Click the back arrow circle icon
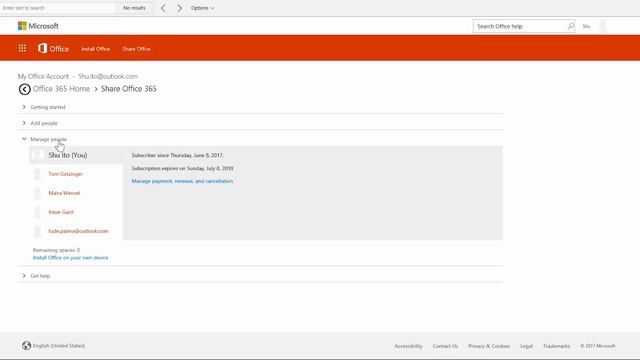 point(24,89)
